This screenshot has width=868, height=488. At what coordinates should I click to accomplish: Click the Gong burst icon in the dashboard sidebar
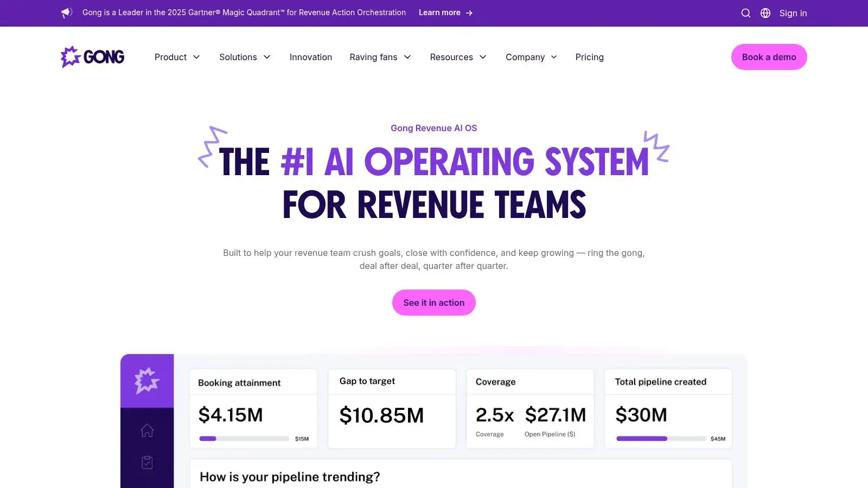click(147, 380)
